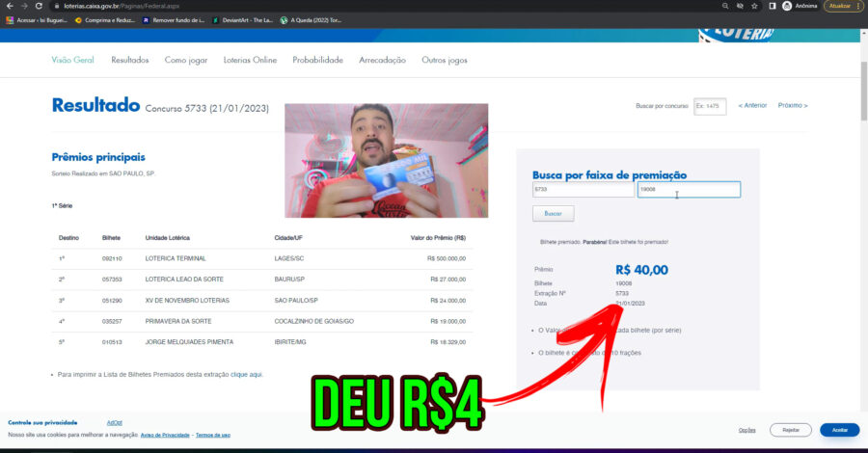
Task: Click the COCALZINHO DE GOIAS/GO city cell
Action: tap(313, 321)
